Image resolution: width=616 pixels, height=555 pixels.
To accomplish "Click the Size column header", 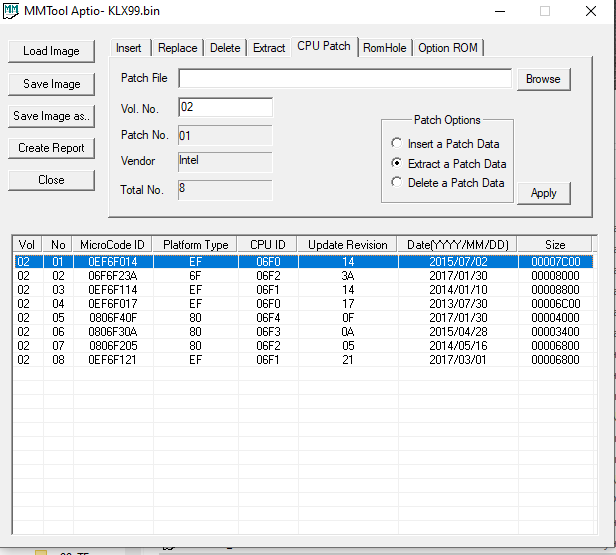I will pyautogui.click(x=555, y=245).
